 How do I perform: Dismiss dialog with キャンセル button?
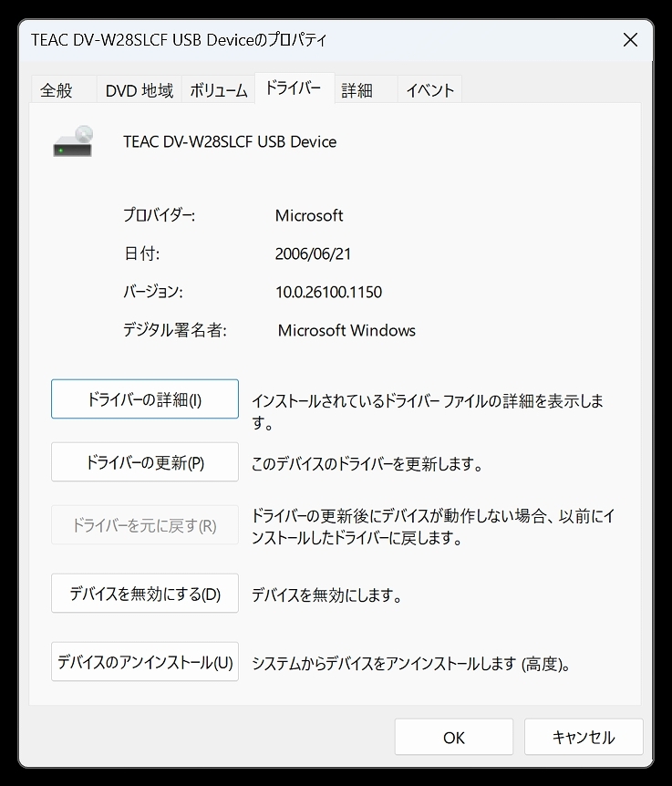click(x=584, y=737)
